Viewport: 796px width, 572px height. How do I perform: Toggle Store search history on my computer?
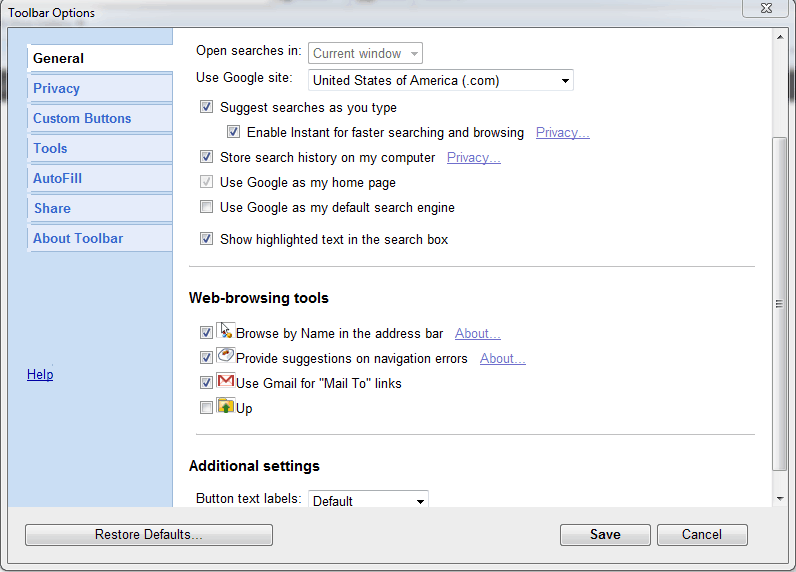206,156
